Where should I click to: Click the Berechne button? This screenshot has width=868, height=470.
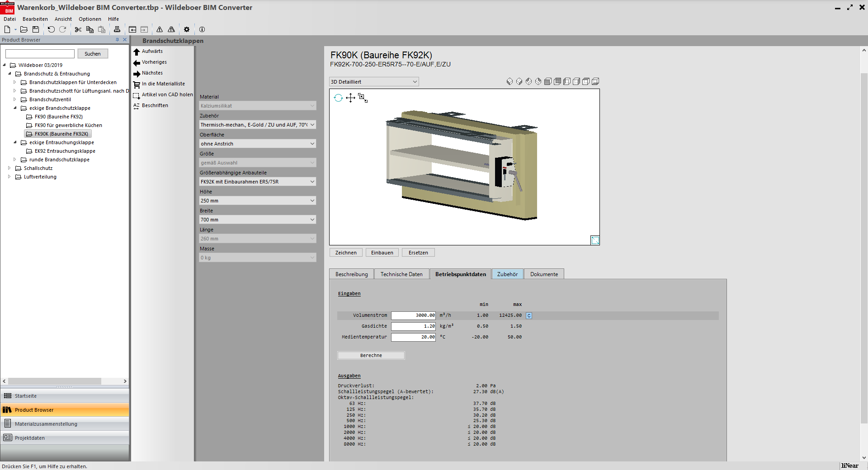tap(371, 356)
